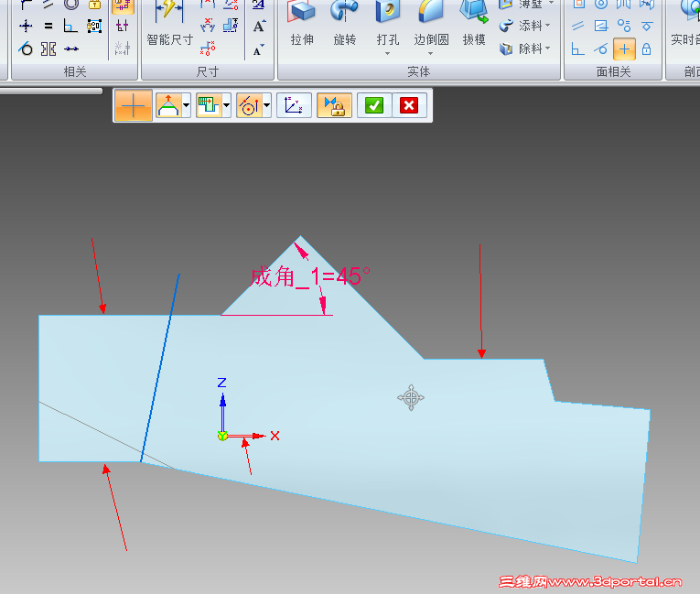The image size is (700, 594).
Task: Open dropdown beside the Lift option
Action: click(186, 106)
